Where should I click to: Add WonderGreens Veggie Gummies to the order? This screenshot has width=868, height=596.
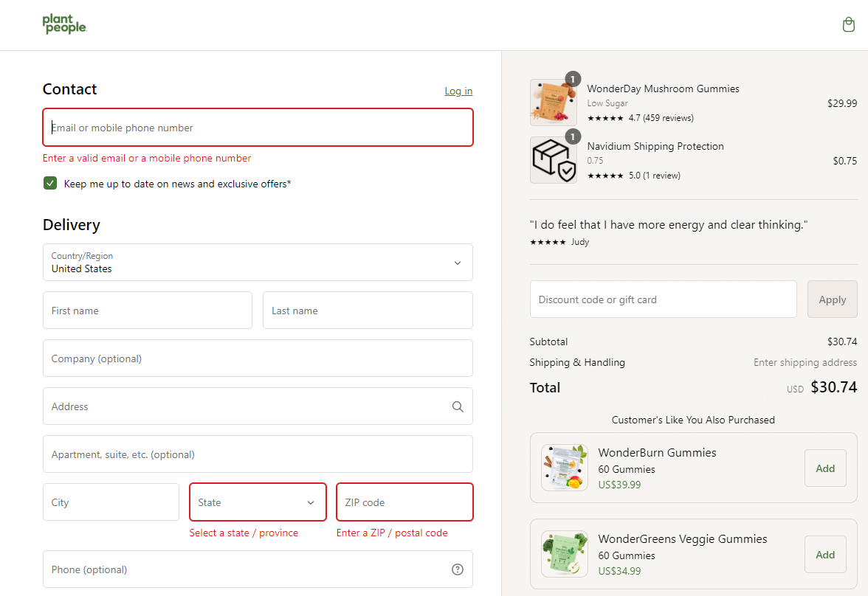click(x=825, y=555)
